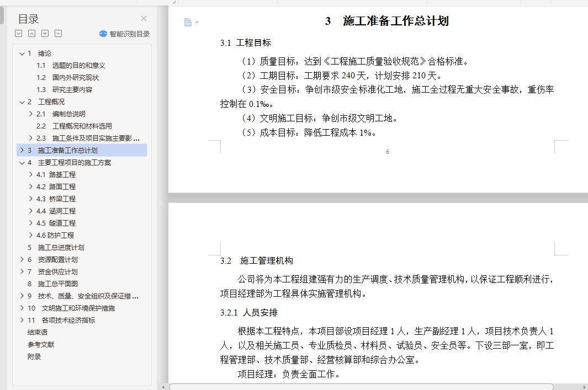This screenshot has width=588, height=390.
Task: Select 2.3 施工条件及项目实施主要影响 entry
Action: tap(88, 138)
